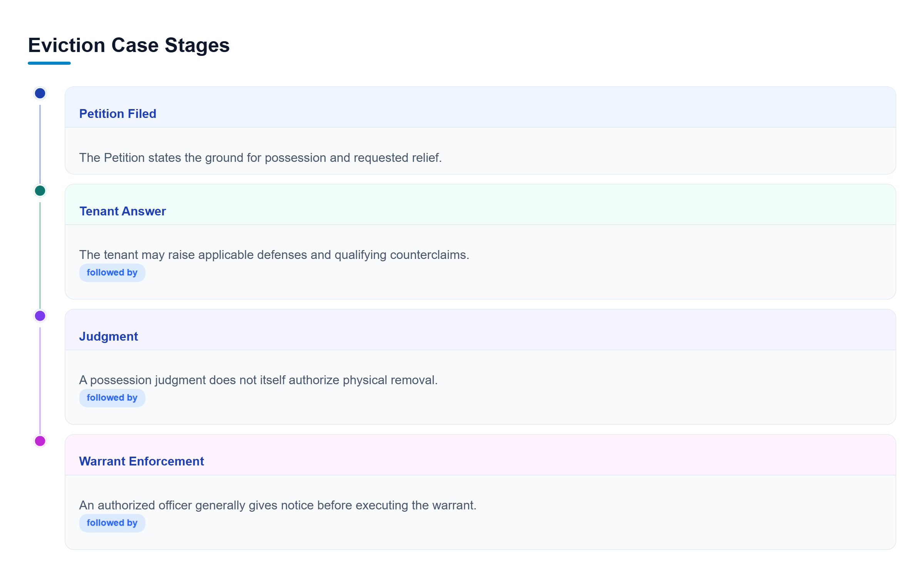Screen dimensions: 924x578
Task: Select the Warrant Enforcement stage heading
Action: (141, 461)
